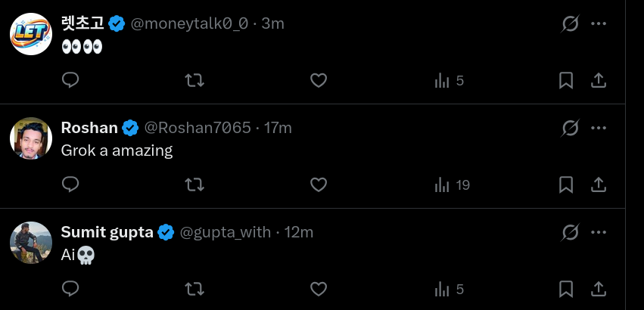Reply to the moneytalk0_0 post
Viewport: 644px width, 310px height.
click(70, 80)
